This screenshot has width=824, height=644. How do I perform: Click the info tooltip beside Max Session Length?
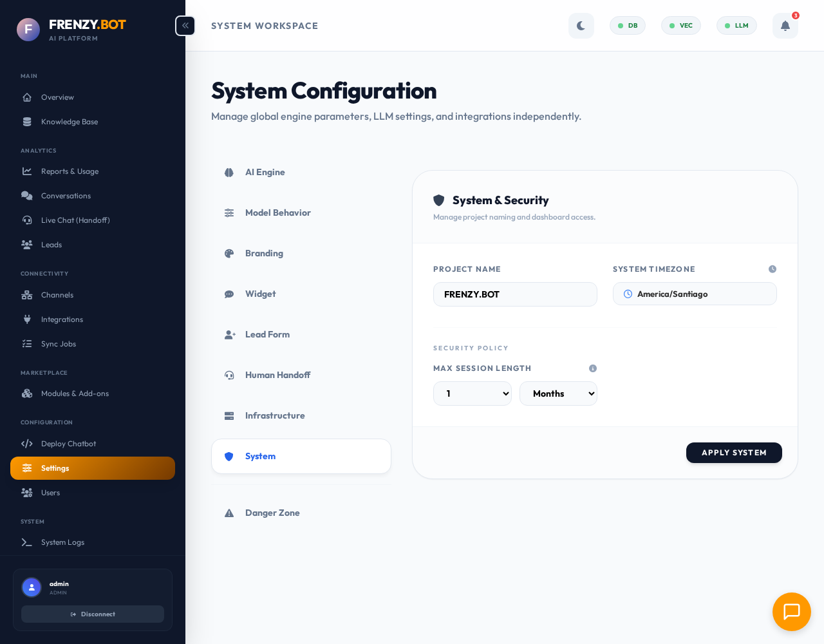point(593,368)
